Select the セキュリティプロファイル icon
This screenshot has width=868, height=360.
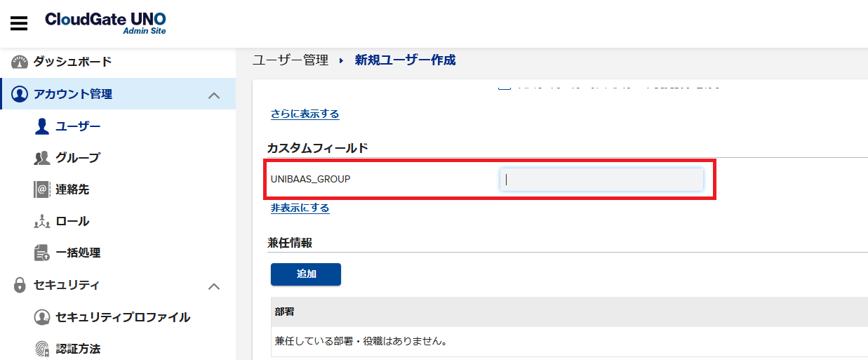click(42, 317)
